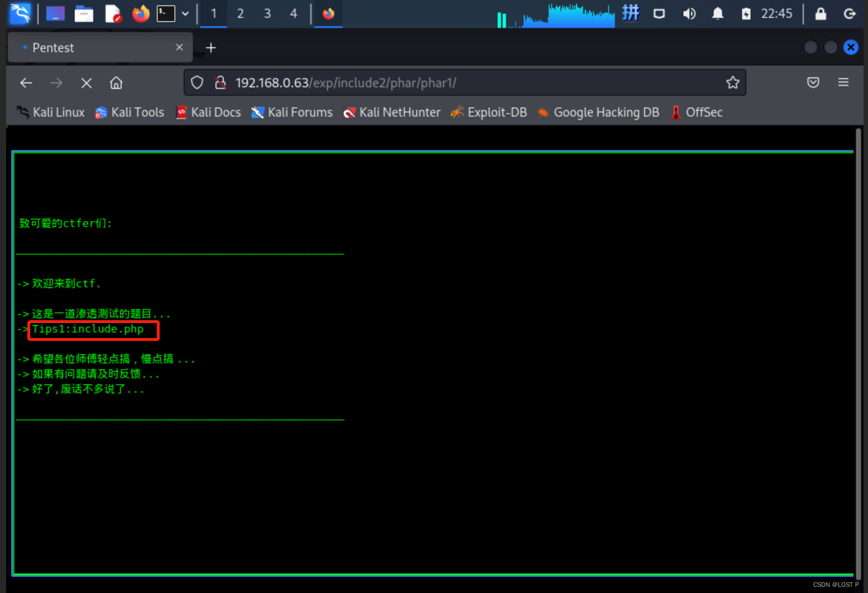
Task: Open the Kali dragon applications menu
Action: (x=20, y=13)
